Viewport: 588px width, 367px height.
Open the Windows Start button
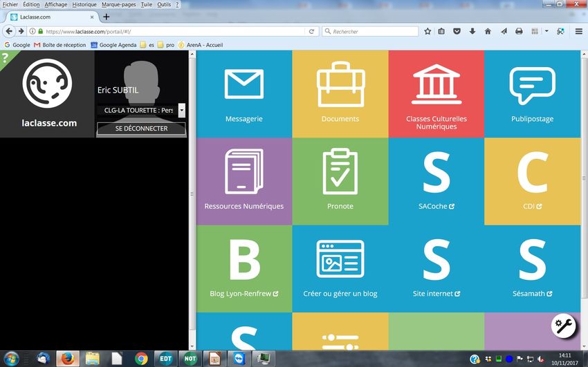click(x=11, y=359)
